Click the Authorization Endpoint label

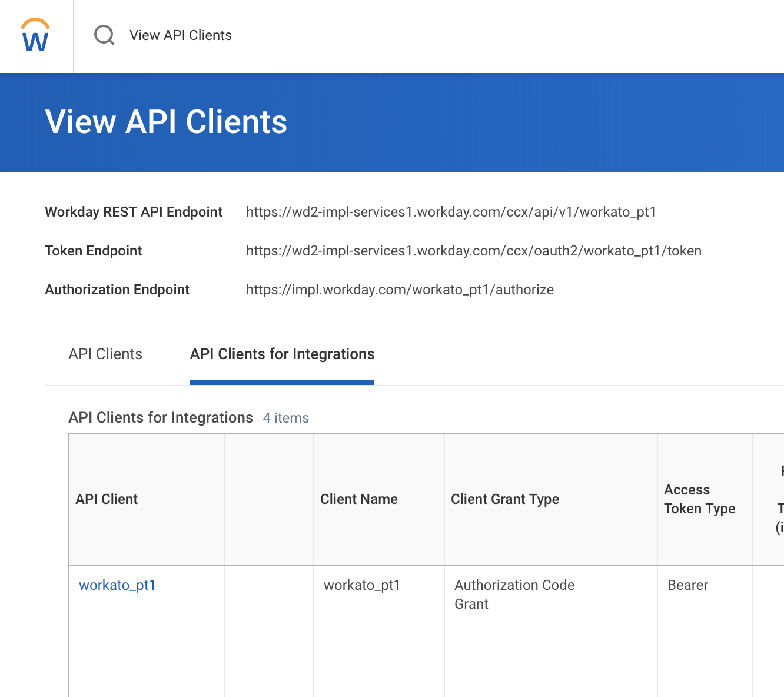coord(117,290)
